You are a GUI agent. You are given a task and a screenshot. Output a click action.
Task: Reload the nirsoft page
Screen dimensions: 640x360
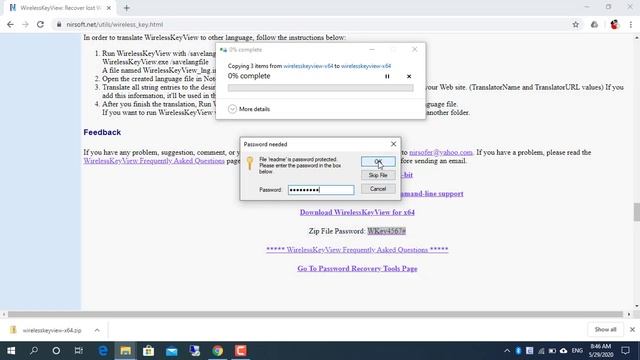[40, 24]
